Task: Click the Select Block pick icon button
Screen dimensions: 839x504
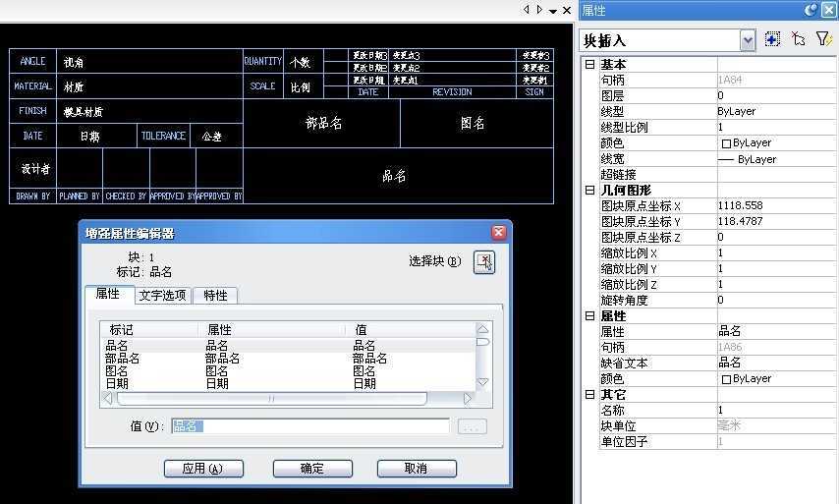Action: (484, 262)
